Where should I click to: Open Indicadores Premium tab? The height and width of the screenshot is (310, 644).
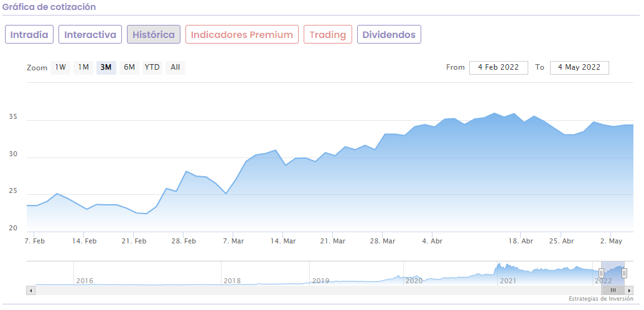[x=242, y=34]
